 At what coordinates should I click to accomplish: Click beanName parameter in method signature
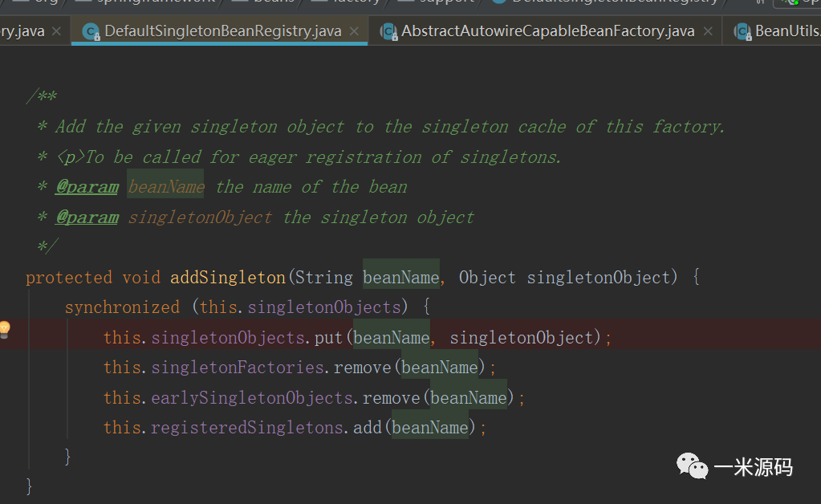coord(401,278)
